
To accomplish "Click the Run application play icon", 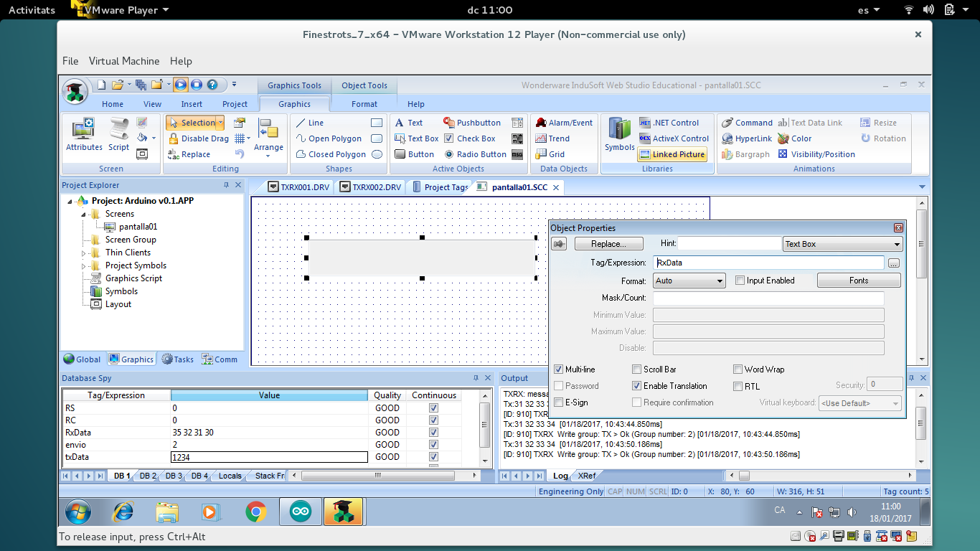I will (x=180, y=85).
